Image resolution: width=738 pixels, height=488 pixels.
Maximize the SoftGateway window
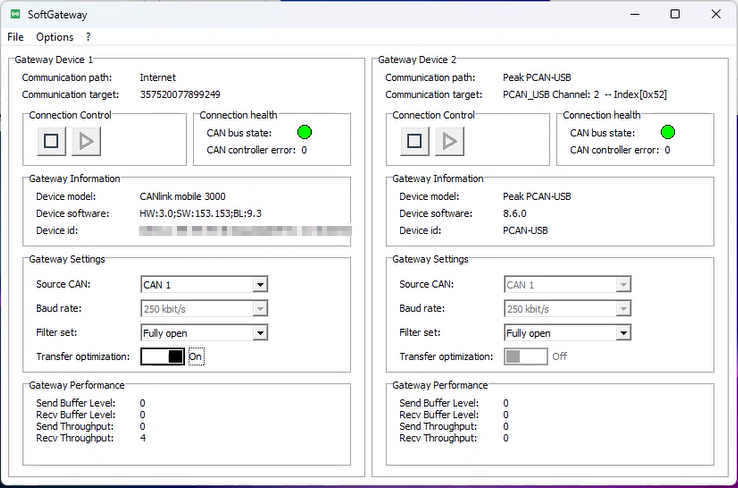point(675,14)
